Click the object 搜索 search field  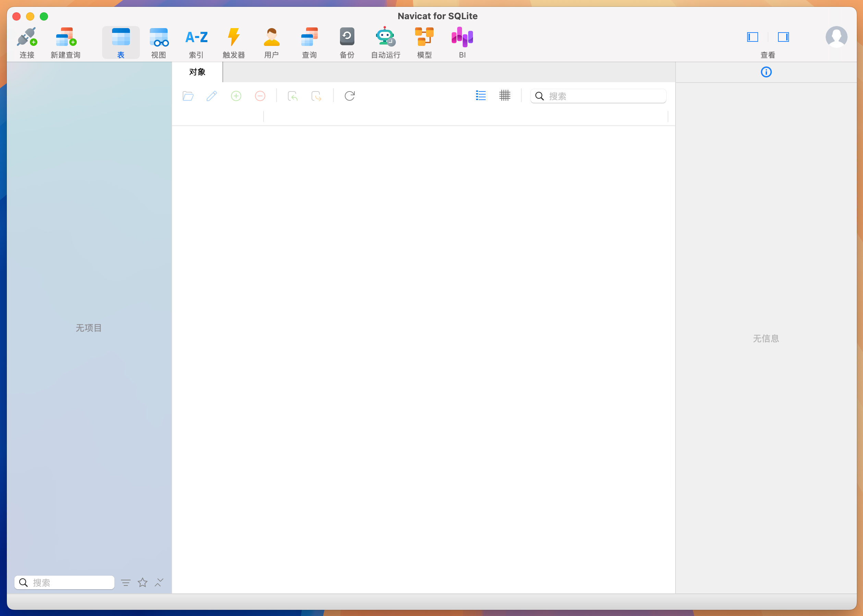tap(598, 96)
